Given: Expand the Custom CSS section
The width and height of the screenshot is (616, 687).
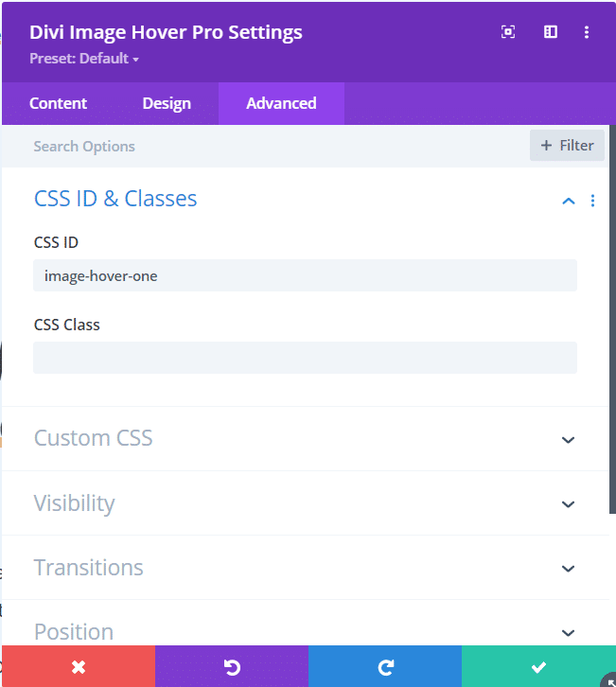Looking at the screenshot, I should (x=569, y=440).
